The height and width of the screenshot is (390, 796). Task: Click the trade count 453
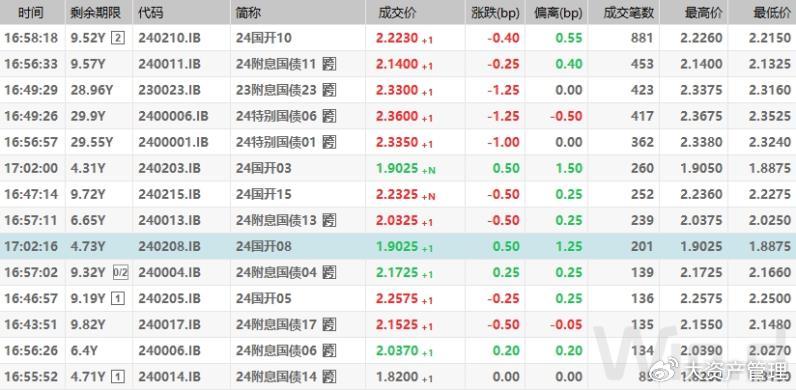coord(643,64)
